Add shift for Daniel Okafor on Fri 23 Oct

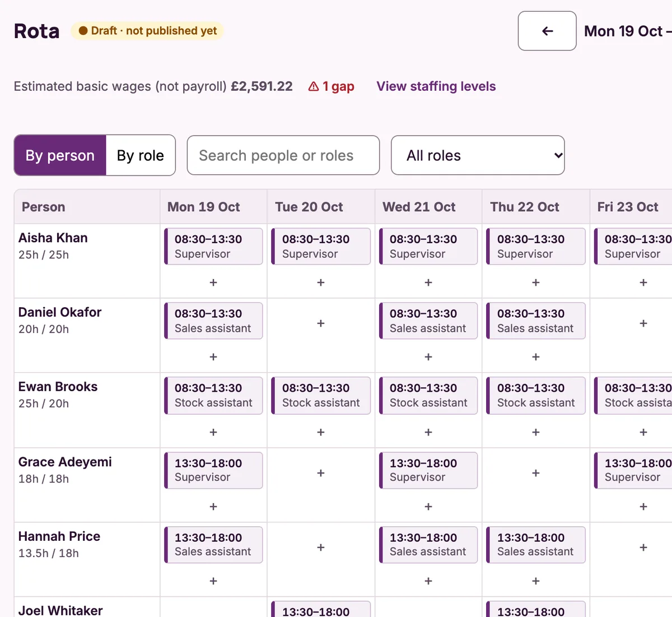(x=643, y=323)
